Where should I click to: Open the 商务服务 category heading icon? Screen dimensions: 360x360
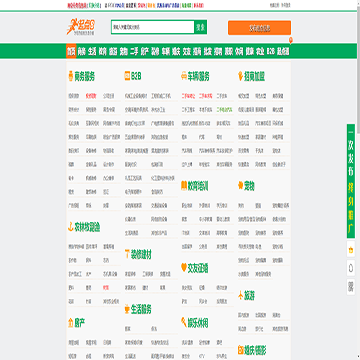tap(70, 76)
